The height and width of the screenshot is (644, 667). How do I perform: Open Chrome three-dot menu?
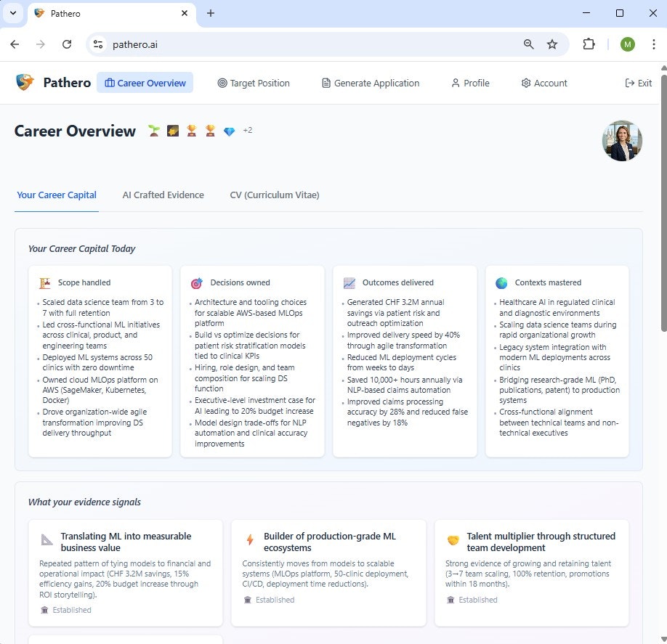click(x=654, y=44)
